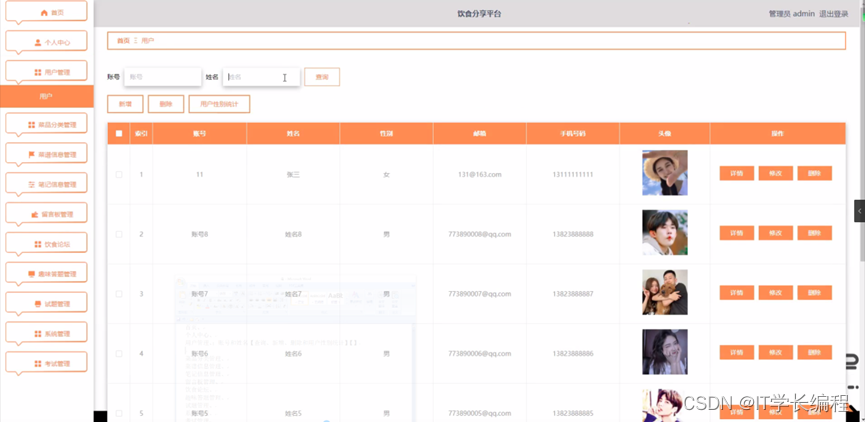Click the right-edge panel collapse arrow
Screen dimensions: 865x422
859,211
